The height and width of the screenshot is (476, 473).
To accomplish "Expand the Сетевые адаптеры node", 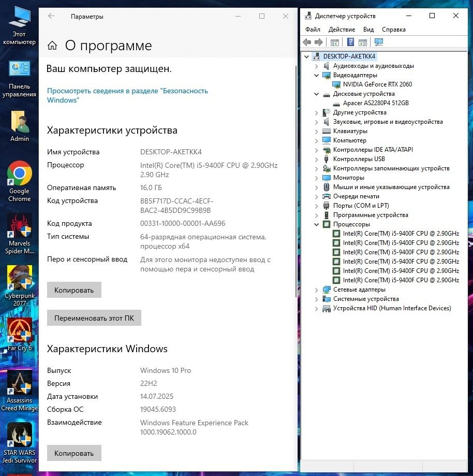I will tap(316, 290).
